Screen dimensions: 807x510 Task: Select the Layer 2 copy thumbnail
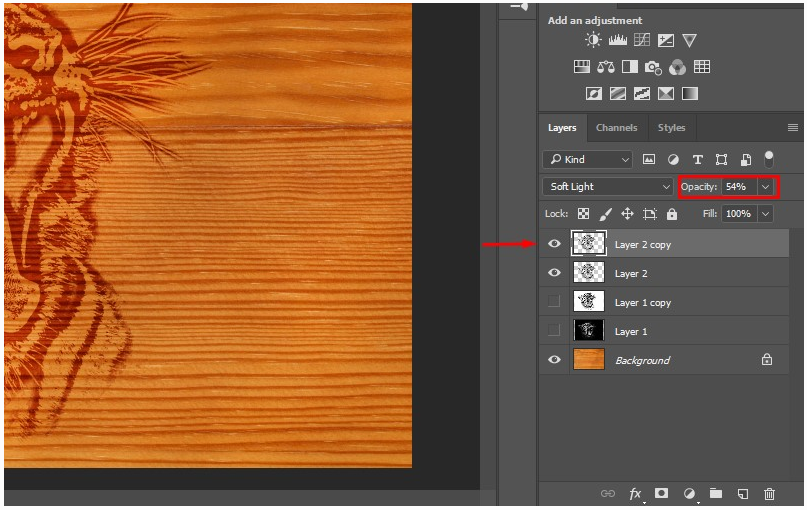589,243
